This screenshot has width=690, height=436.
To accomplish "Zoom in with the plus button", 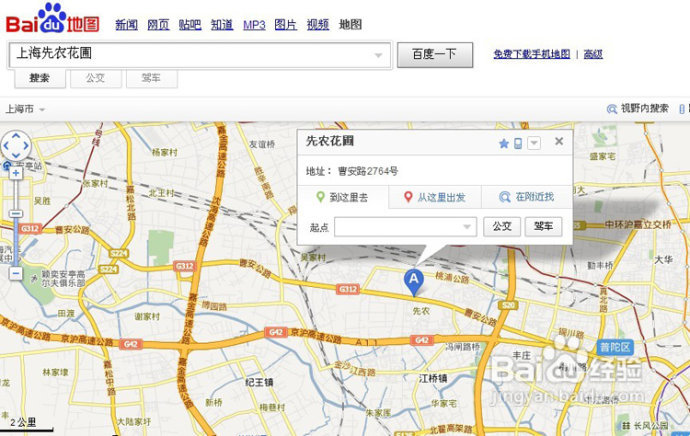I will (x=15, y=173).
